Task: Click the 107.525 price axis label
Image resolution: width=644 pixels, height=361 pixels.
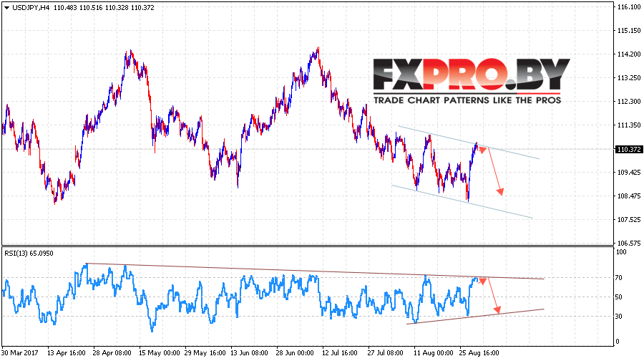Action: (x=629, y=220)
